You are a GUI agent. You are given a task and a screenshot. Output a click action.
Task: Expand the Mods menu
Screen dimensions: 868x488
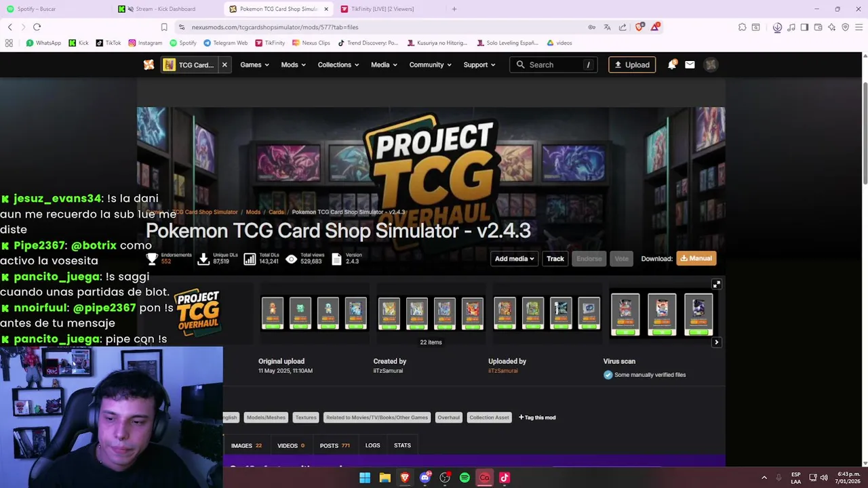point(293,64)
